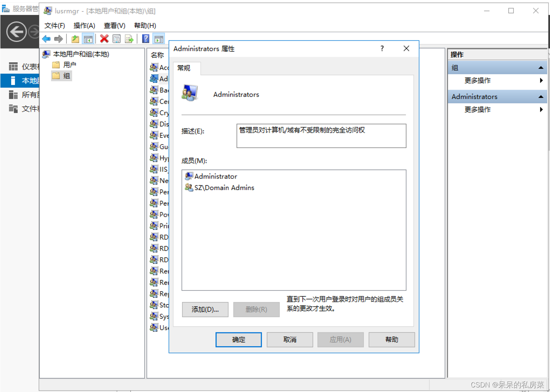
Task: Click the All Servers icon in Server Manager sidebar
Action: pyautogui.click(x=13, y=94)
